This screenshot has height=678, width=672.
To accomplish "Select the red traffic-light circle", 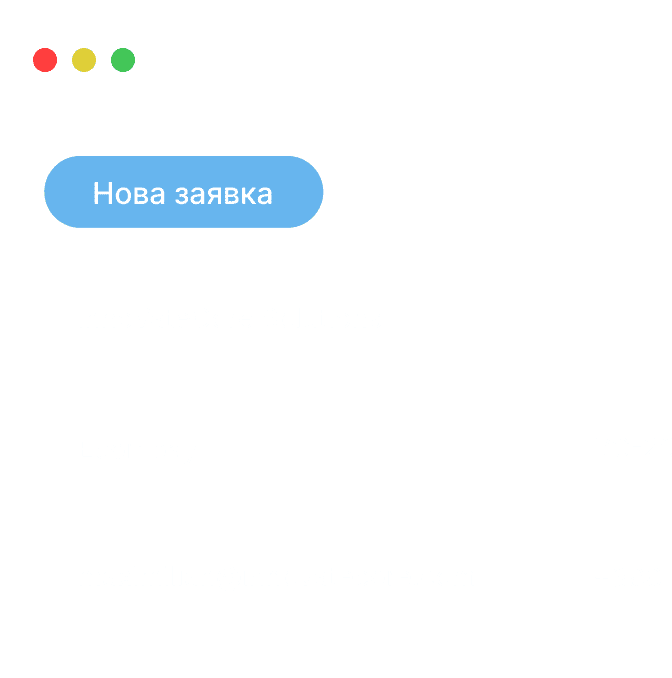I will click(x=45, y=60).
